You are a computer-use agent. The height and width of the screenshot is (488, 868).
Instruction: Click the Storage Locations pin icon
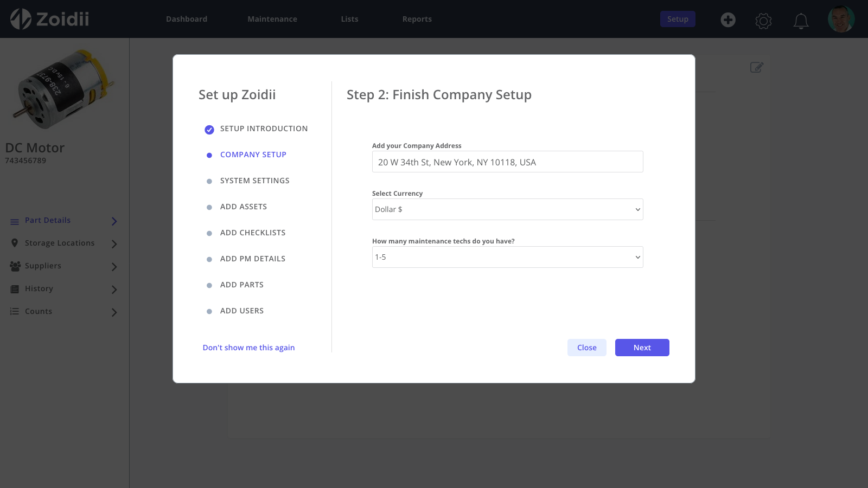click(x=15, y=243)
